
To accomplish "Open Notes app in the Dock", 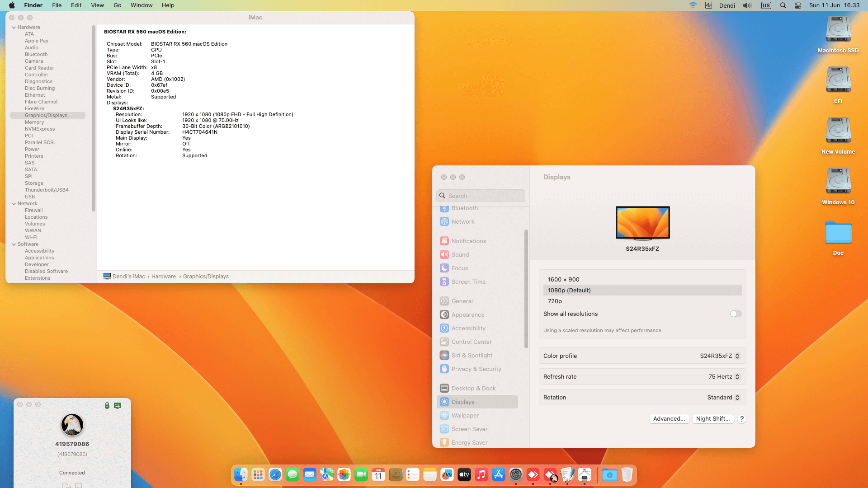I will [x=430, y=474].
